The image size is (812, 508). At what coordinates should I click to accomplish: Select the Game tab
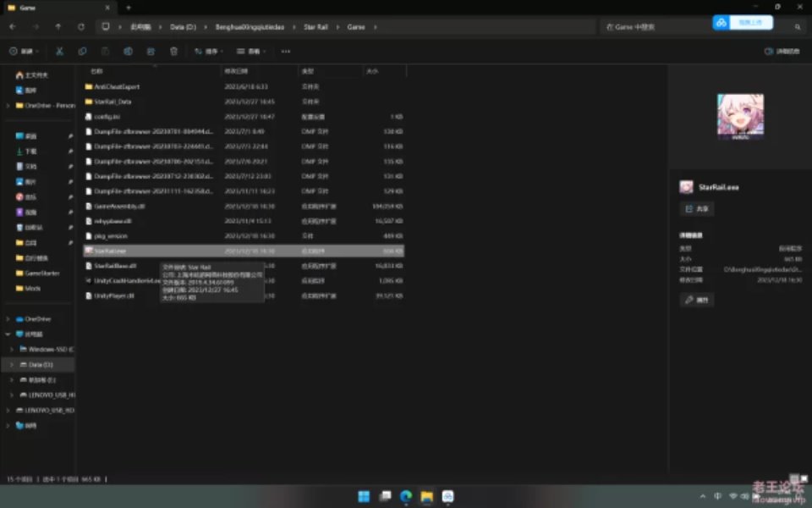(x=58, y=8)
